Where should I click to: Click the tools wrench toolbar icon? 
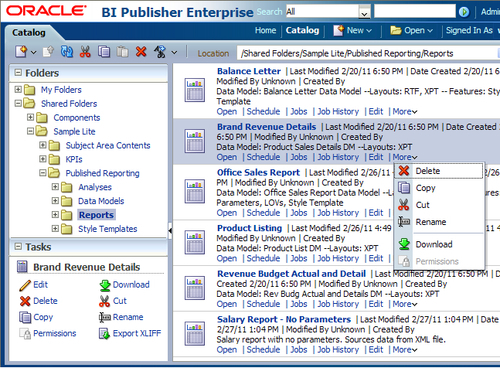click(x=160, y=52)
